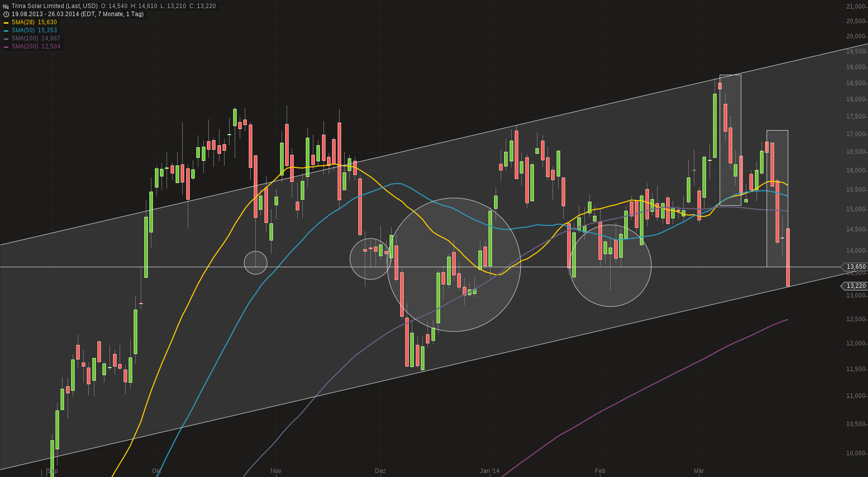Click the 13,220 last price tag
The height and width of the screenshot is (477, 868).
(x=853, y=285)
